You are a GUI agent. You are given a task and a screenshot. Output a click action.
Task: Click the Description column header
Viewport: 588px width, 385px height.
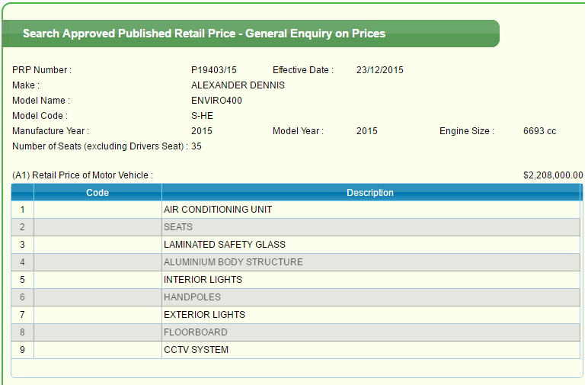(370, 193)
